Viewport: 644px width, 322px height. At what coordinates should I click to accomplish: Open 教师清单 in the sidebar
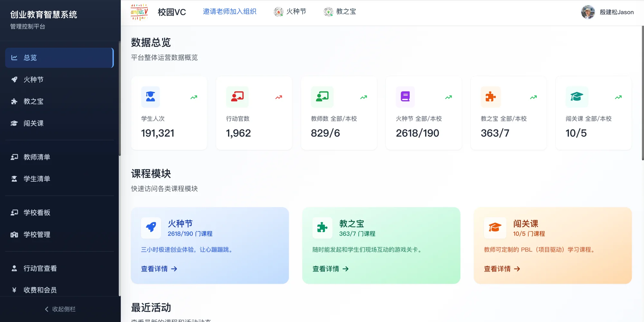point(60,157)
